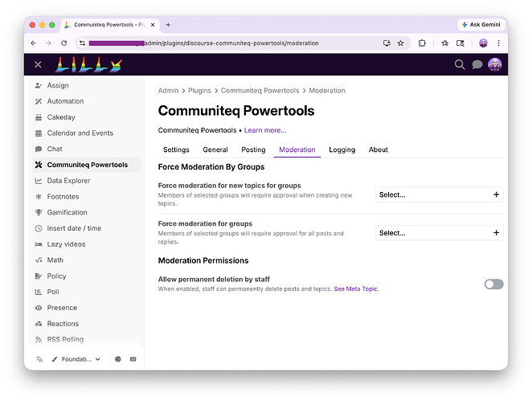Open the Learn more... link
The width and height of the screenshot is (532, 401).
coord(265,130)
